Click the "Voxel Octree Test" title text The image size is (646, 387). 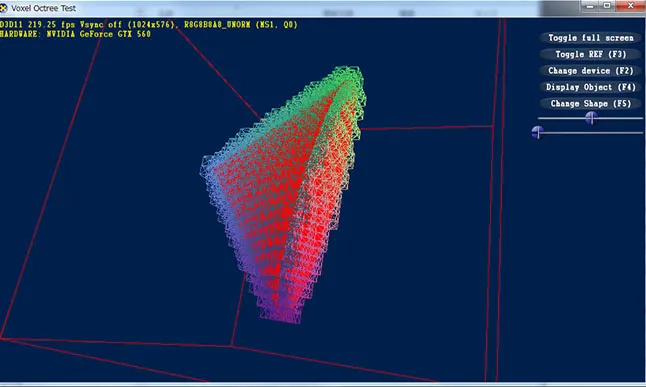(x=44, y=8)
